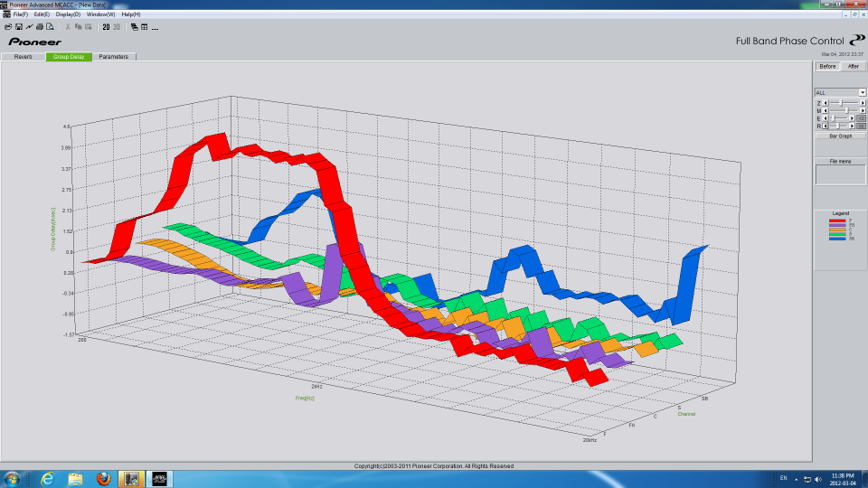Click the M slider left arrow
The height and width of the screenshot is (488, 868).
pyautogui.click(x=826, y=110)
